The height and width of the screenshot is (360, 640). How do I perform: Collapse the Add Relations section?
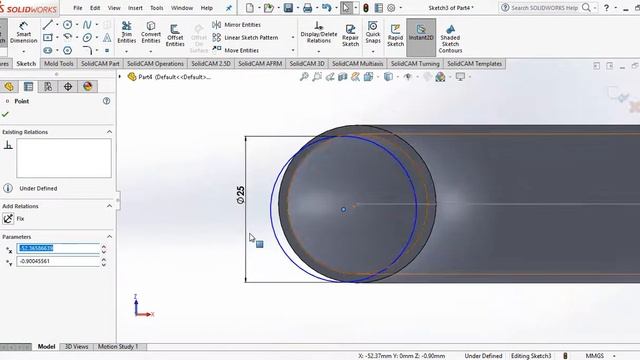[x=109, y=206]
